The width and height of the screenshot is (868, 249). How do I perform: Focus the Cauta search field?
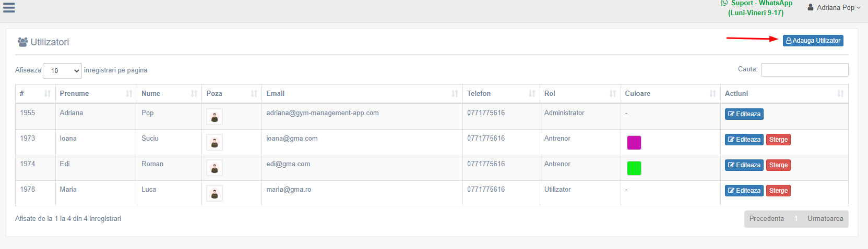(804, 70)
